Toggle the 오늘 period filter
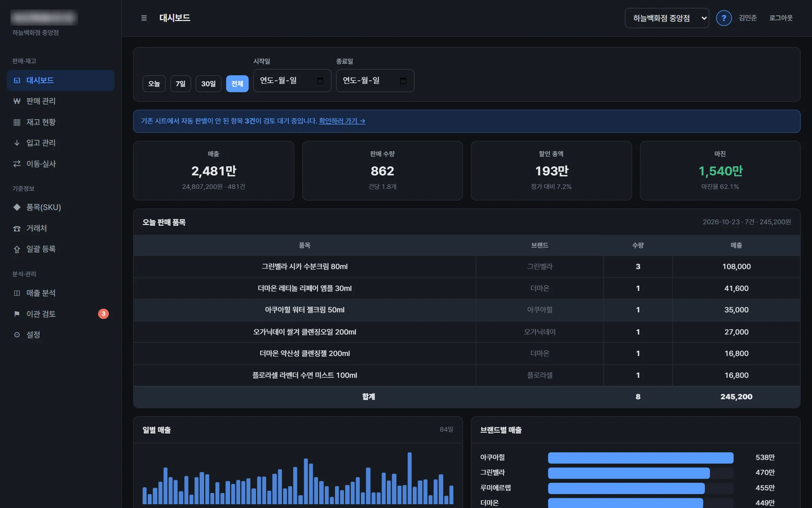 154,84
